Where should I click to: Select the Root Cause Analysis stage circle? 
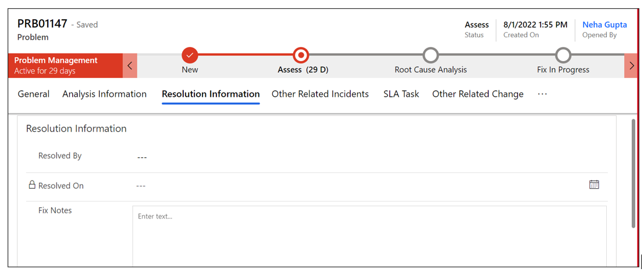tap(430, 55)
